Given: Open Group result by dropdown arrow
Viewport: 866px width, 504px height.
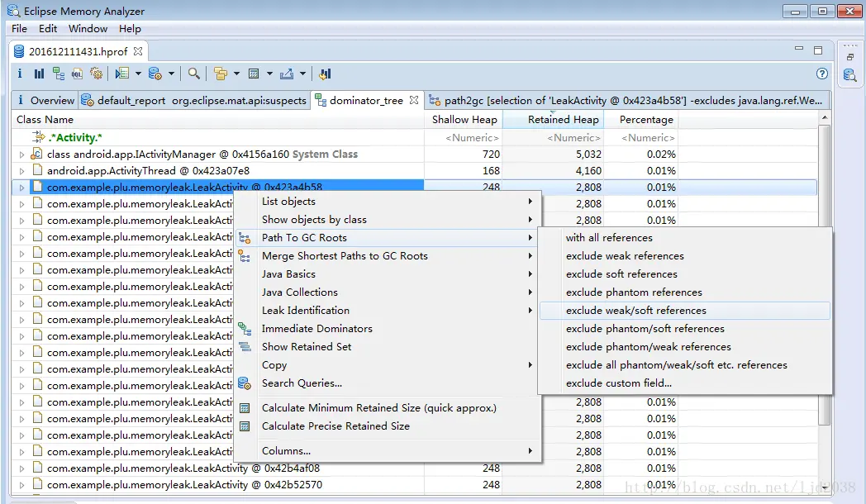Looking at the screenshot, I should coord(236,74).
